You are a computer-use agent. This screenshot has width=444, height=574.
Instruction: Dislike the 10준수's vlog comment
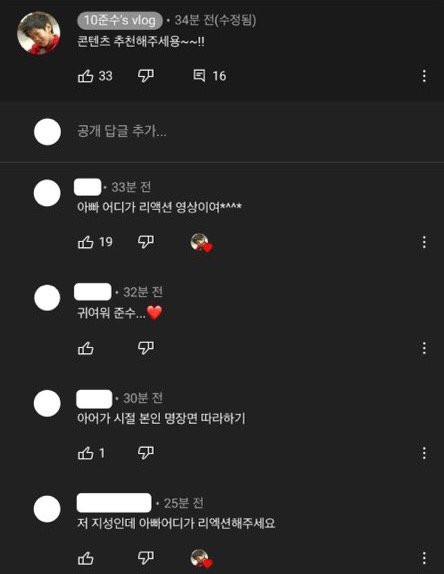pyautogui.click(x=146, y=76)
